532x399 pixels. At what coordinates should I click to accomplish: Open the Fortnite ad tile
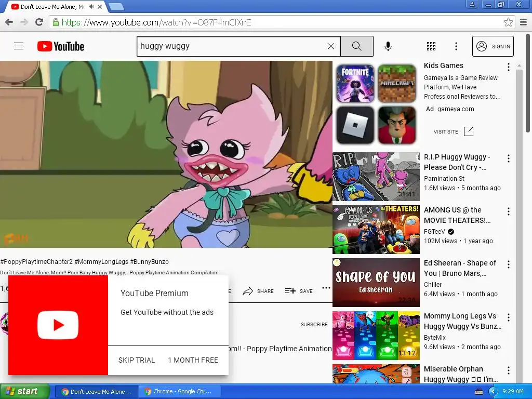point(355,84)
